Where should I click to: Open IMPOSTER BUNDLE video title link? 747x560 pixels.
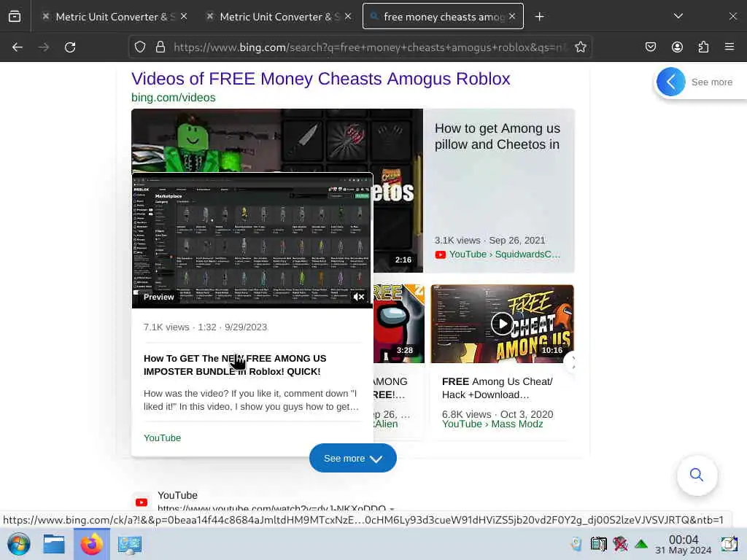pyautogui.click(x=235, y=365)
